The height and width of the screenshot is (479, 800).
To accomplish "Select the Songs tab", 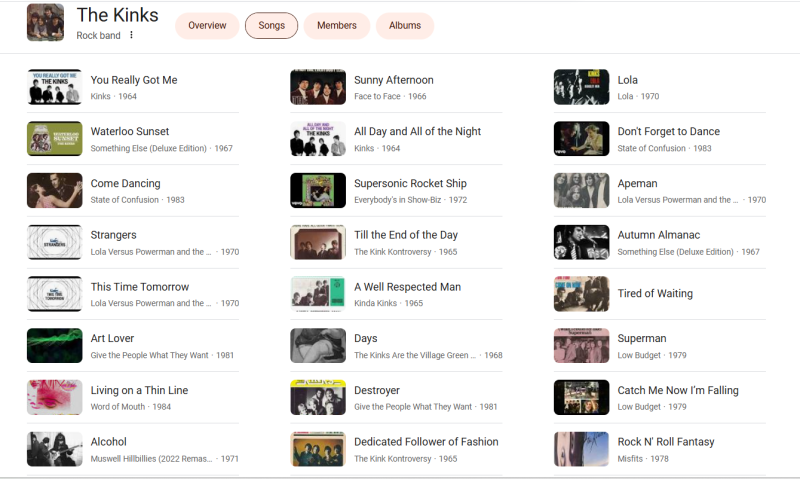I will 271,25.
